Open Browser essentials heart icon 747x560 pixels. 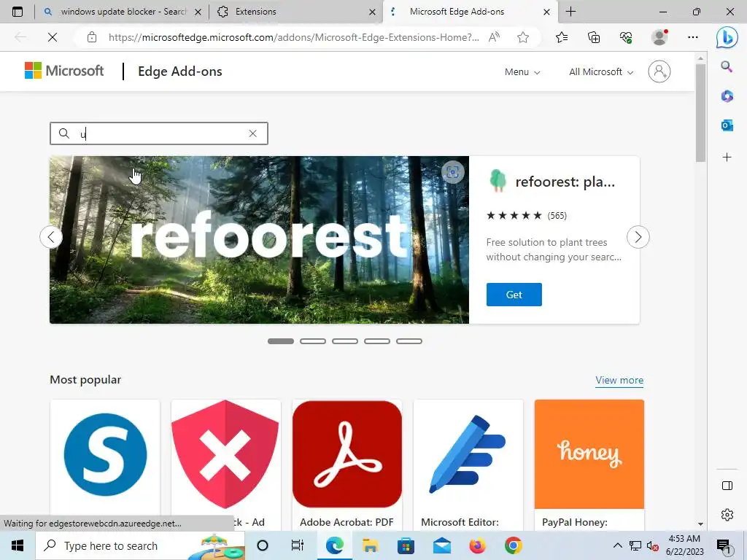click(x=626, y=37)
